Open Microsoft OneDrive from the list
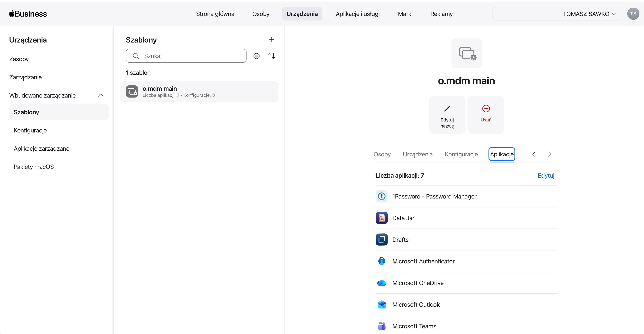The height and width of the screenshot is (334, 644). tap(418, 283)
